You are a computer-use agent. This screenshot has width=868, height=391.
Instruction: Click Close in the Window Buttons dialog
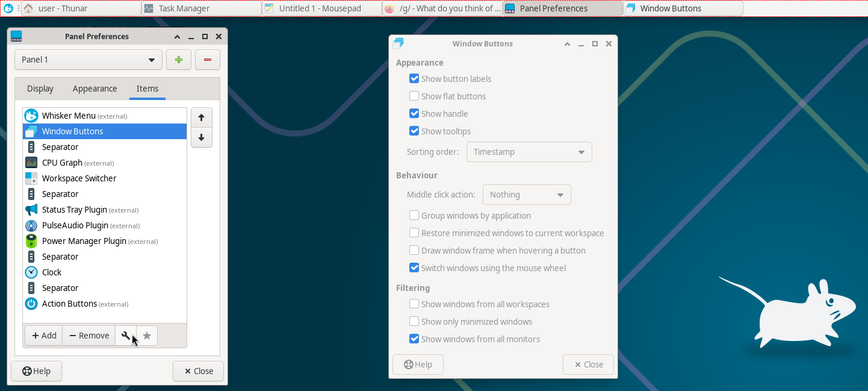(x=588, y=364)
